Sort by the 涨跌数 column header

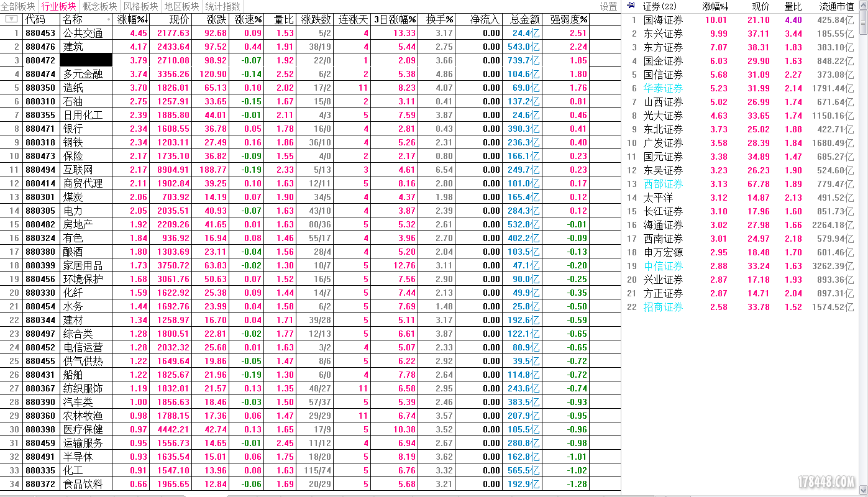point(316,19)
